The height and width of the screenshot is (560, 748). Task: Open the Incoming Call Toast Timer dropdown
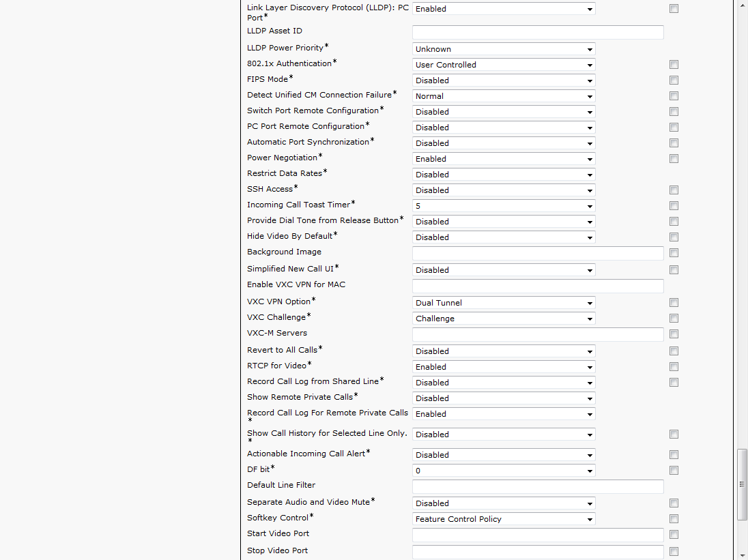pos(504,206)
